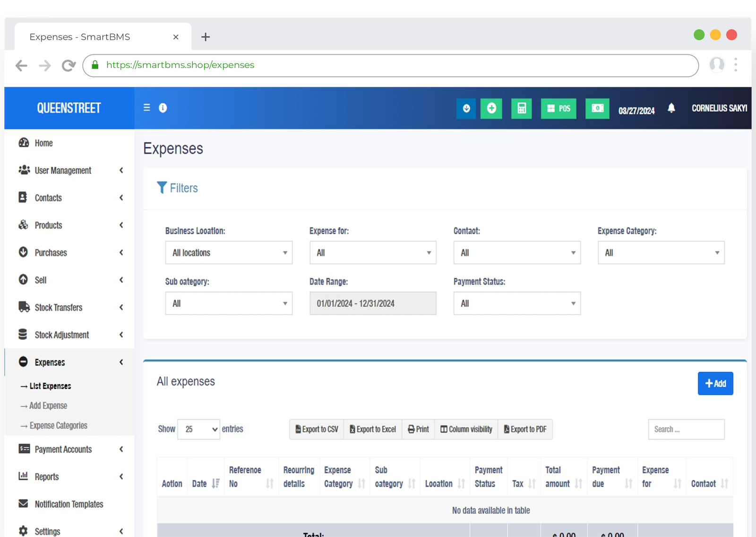
Task: Click the info circle icon in header
Action: 163,108
